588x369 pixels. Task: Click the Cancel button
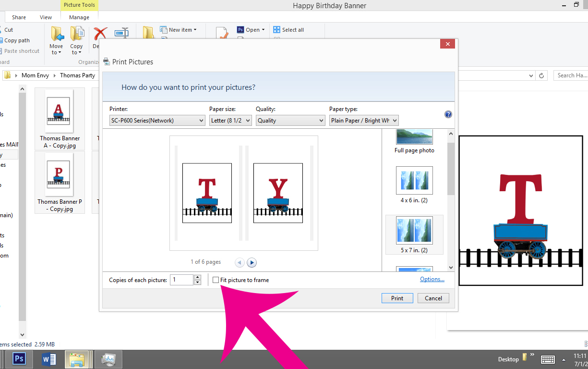433,298
